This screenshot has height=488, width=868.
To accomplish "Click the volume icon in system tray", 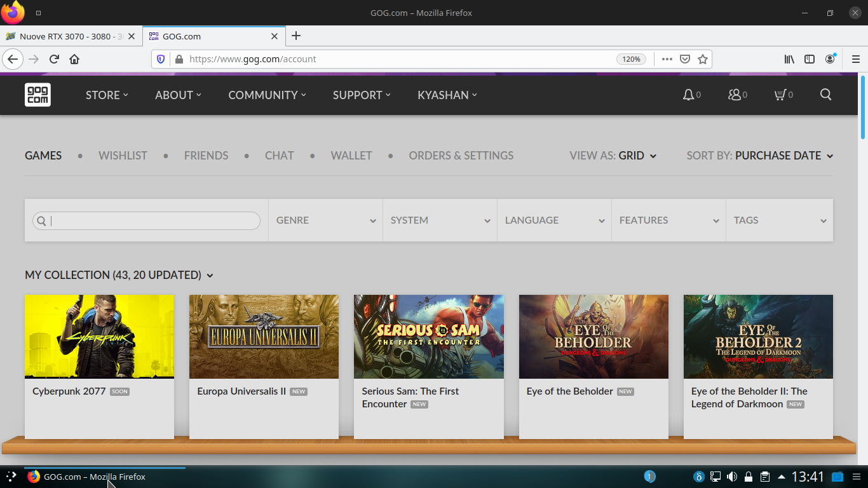I will [732, 477].
